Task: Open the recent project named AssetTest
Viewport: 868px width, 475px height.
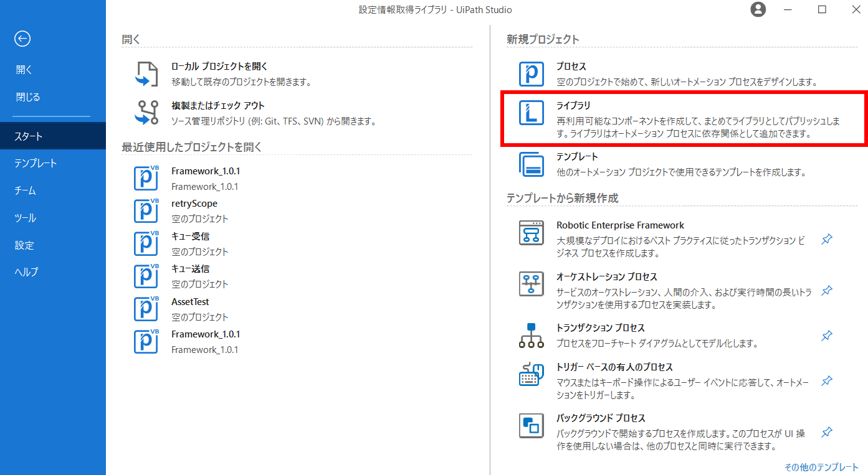Action: (190, 302)
